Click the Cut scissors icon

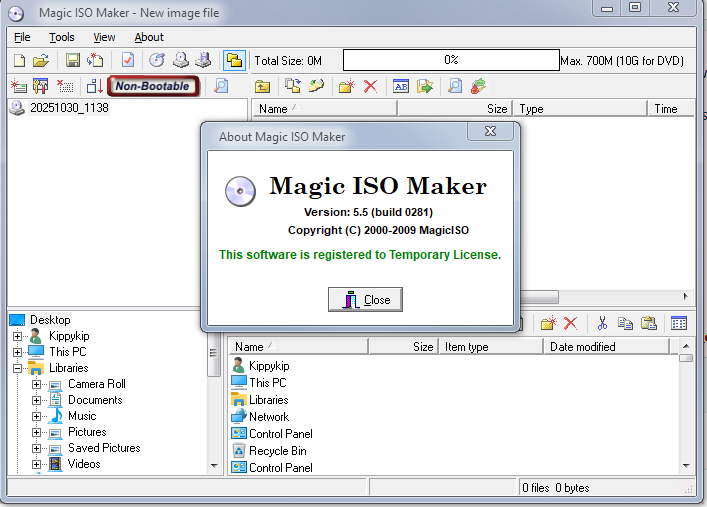[602, 323]
